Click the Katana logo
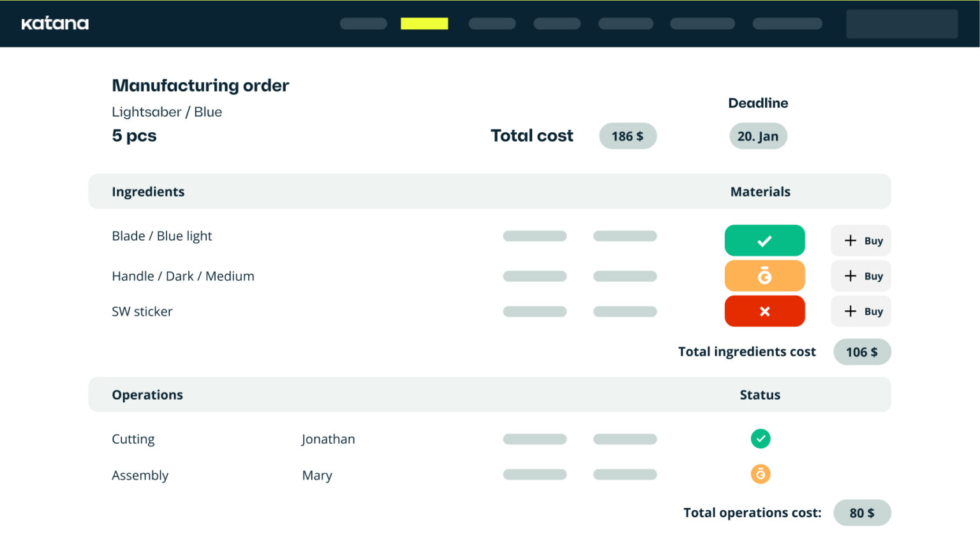This screenshot has width=980, height=551. (55, 24)
